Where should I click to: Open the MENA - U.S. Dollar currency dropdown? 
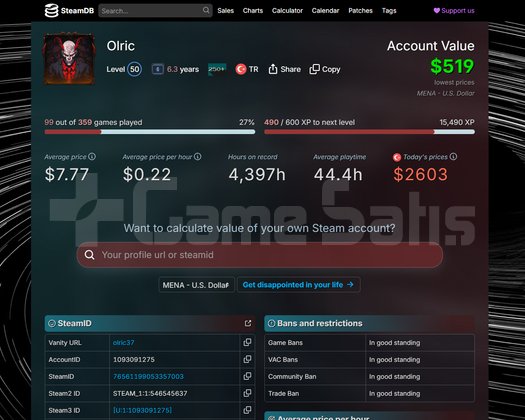pyautogui.click(x=196, y=285)
